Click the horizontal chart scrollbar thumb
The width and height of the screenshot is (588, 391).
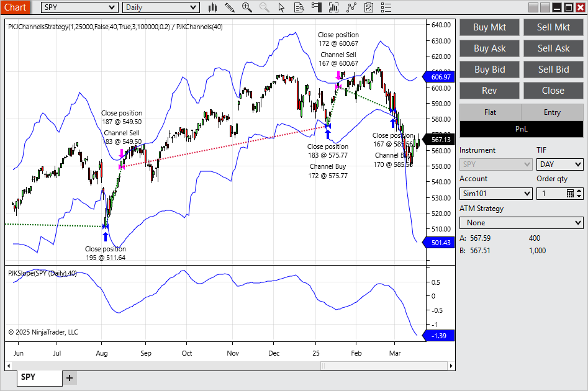[x=384, y=366]
